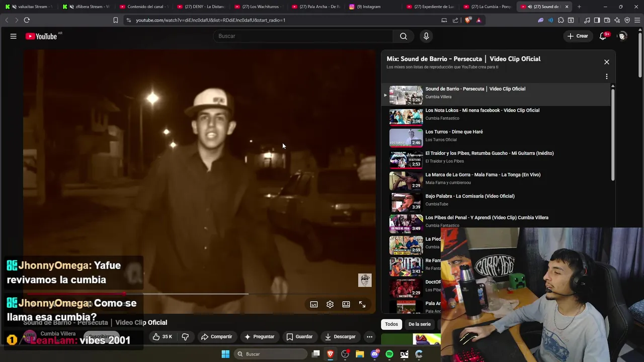
Task: Toggle the browser sidebar panel icon
Action: point(597,20)
